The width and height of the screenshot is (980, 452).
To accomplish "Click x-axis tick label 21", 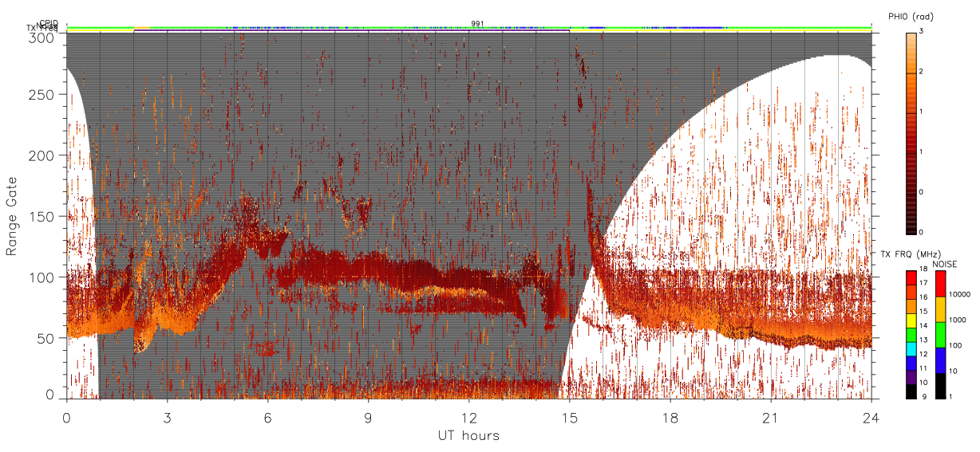I will pyautogui.click(x=770, y=418).
